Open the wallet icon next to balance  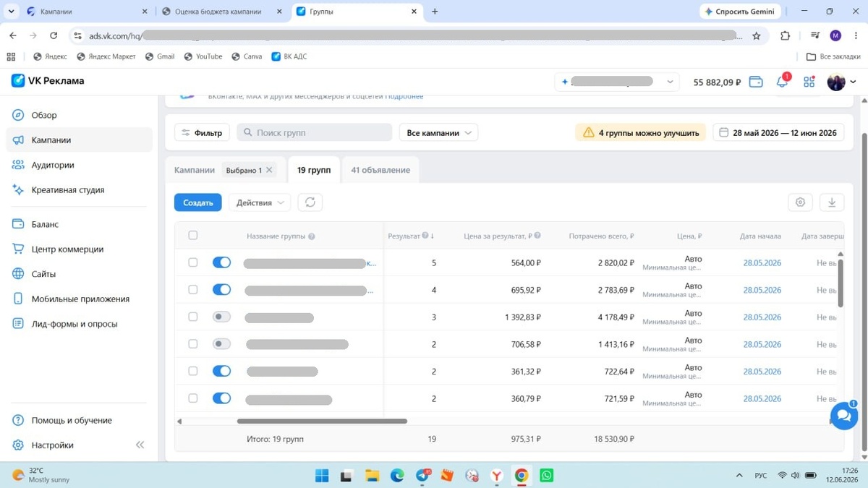point(756,82)
